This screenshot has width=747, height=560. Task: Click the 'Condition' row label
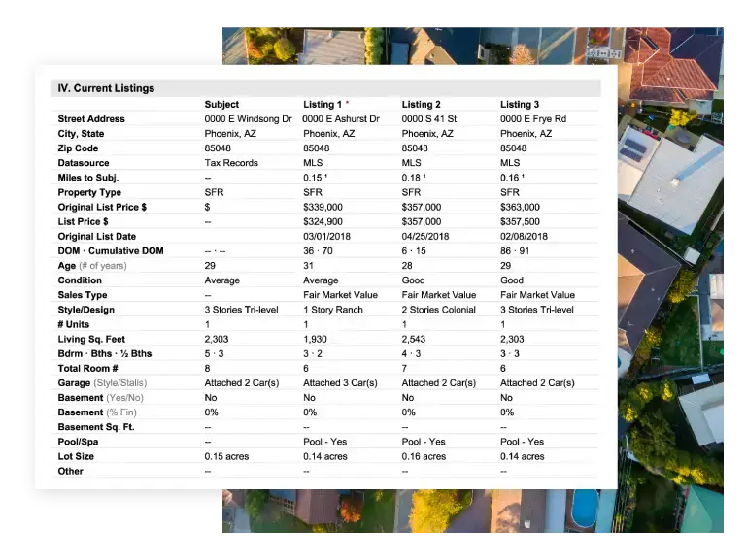[x=80, y=280]
